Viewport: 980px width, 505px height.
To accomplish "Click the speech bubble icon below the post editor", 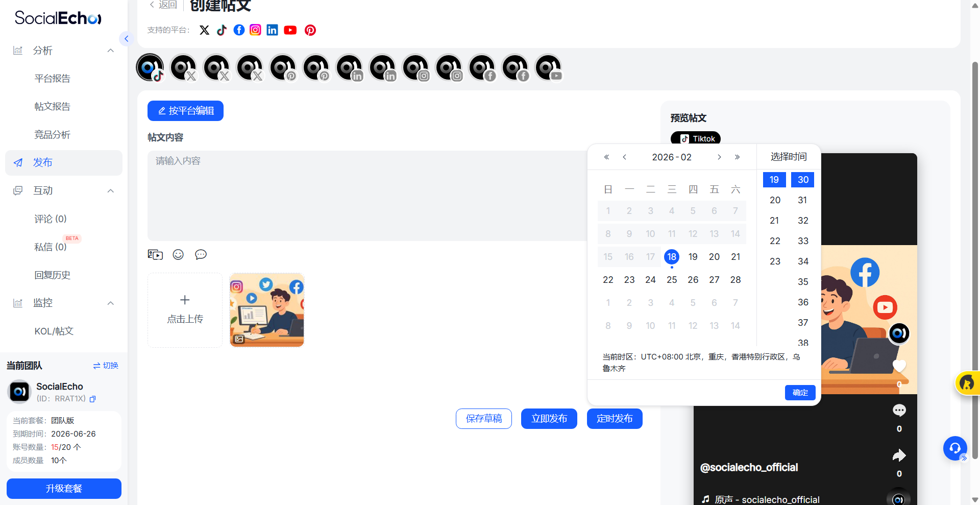I will [201, 254].
